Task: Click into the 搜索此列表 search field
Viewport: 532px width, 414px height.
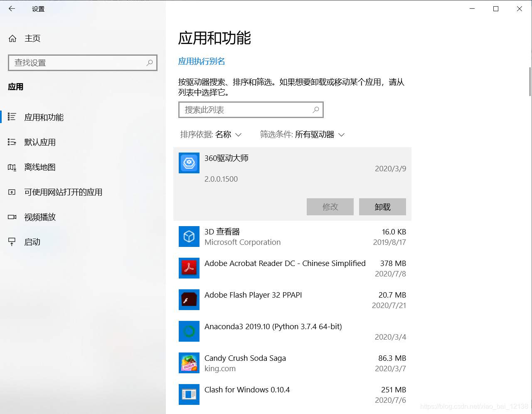Action: coord(251,110)
